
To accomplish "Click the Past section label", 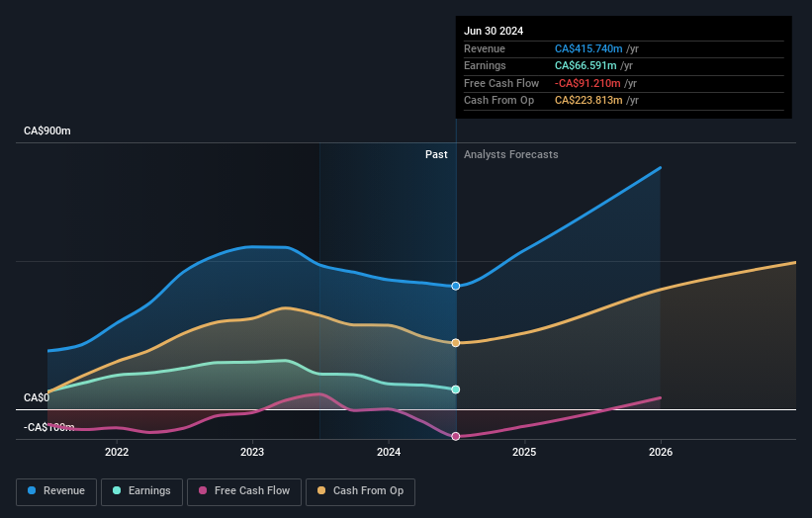I will (x=436, y=155).
